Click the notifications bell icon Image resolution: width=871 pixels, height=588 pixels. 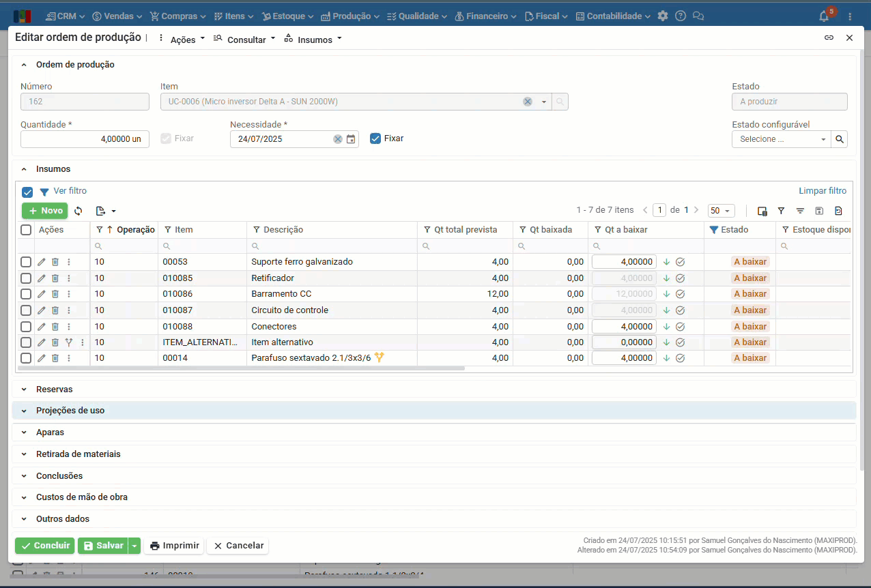pyautogui.click(x=824, y=16)
